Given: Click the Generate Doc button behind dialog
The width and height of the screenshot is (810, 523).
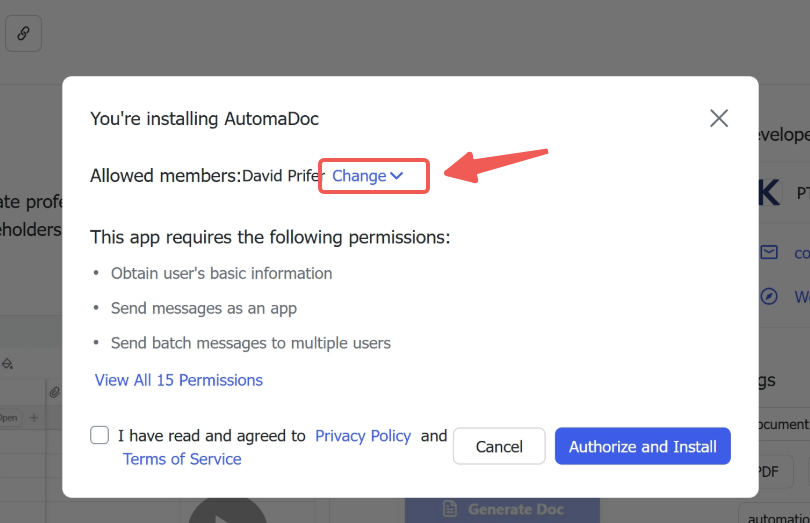Looking at the screenshot, I should pos(503,510).
